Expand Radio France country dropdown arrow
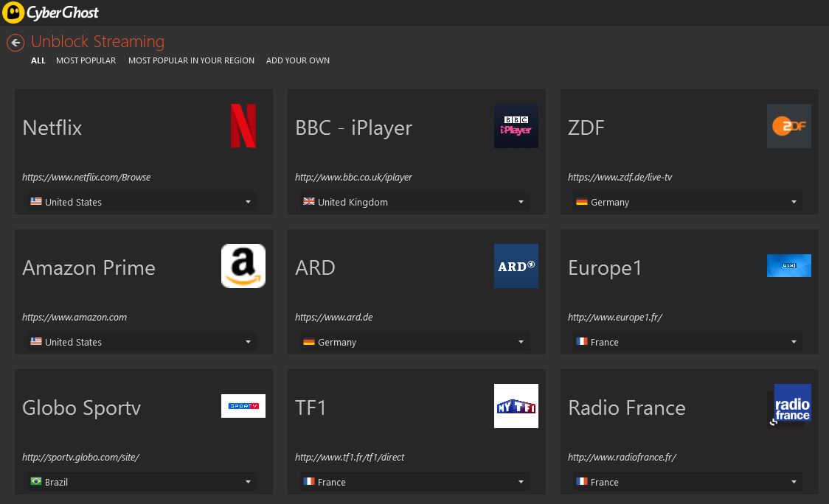829x504 pixels. pyautogui.click(x=794, y=482)
